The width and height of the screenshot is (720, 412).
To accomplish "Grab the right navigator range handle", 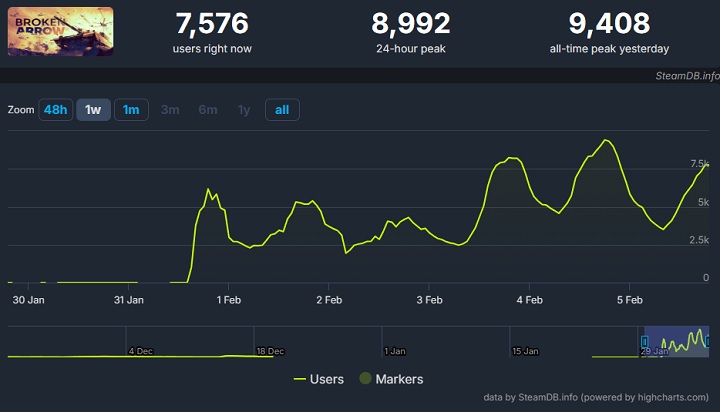I will 708,342.
